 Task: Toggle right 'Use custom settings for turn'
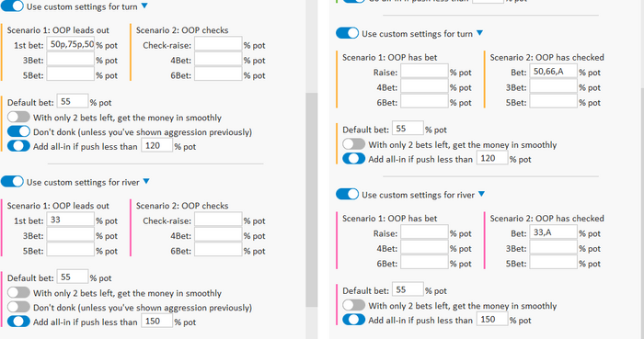click(x=347, y=33)
